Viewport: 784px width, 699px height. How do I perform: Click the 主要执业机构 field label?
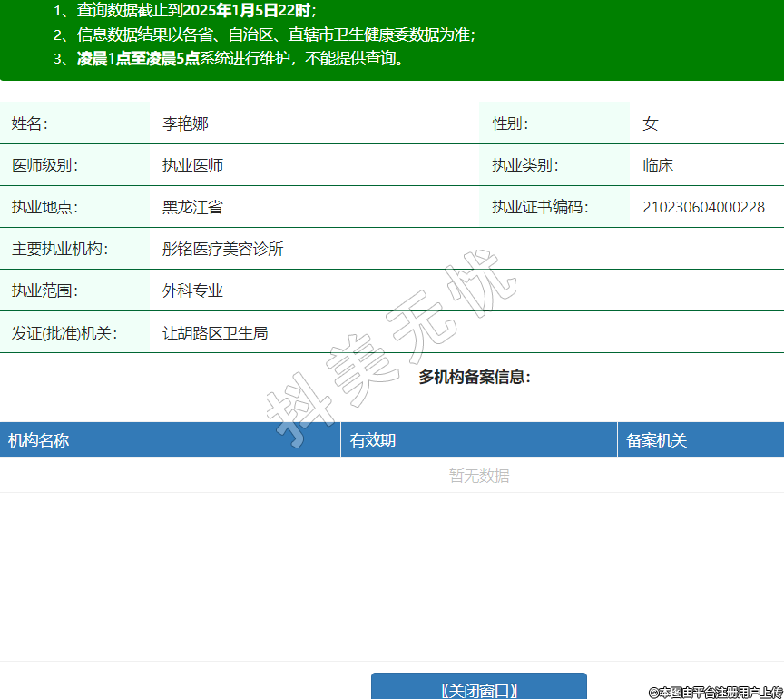59,249
